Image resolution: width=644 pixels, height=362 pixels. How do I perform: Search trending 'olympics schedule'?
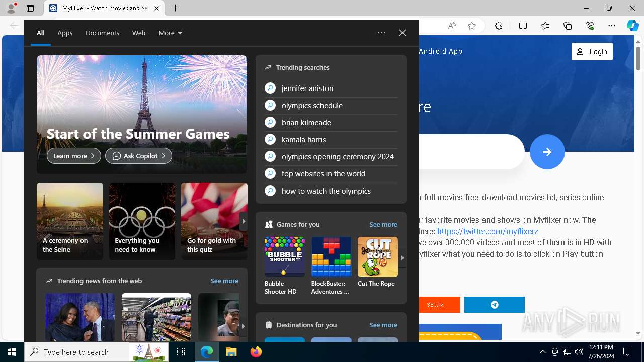click(331, 105)
